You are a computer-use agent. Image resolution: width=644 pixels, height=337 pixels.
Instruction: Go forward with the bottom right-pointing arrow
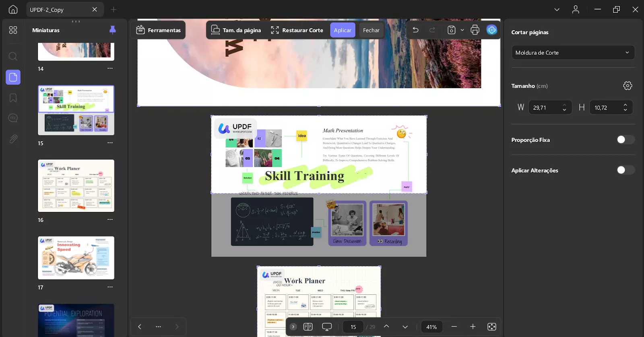(177, 327)
